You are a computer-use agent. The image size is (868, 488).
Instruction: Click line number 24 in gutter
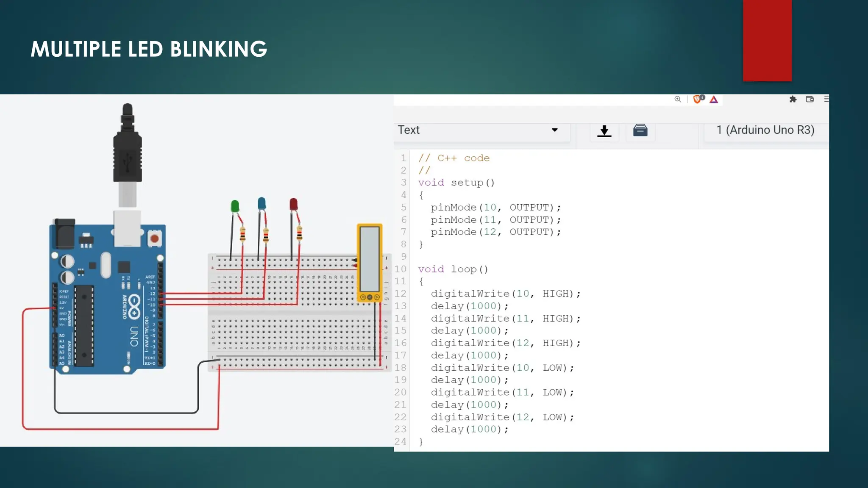[401, 441]
